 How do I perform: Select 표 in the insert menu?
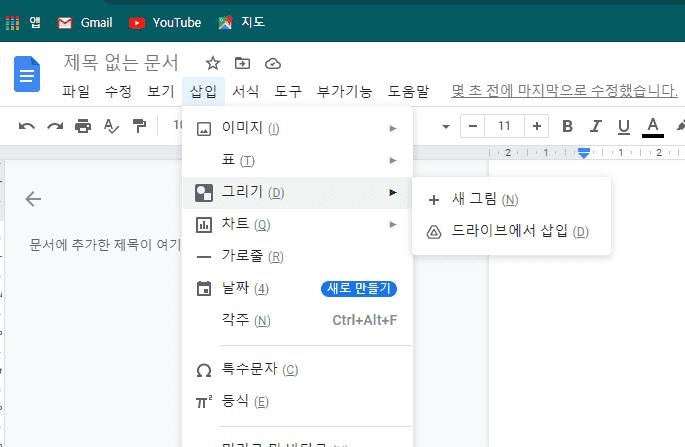coord(298,160)
